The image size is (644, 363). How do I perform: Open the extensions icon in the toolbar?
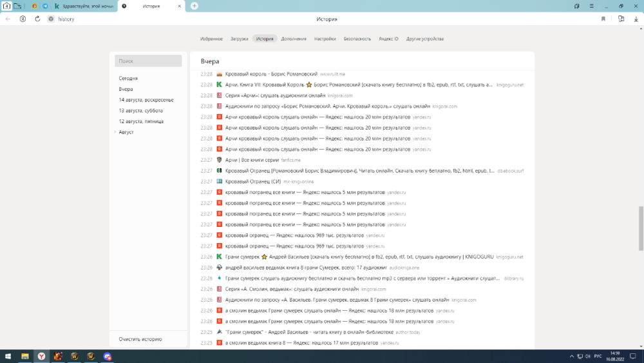click(x=621, y=19)
